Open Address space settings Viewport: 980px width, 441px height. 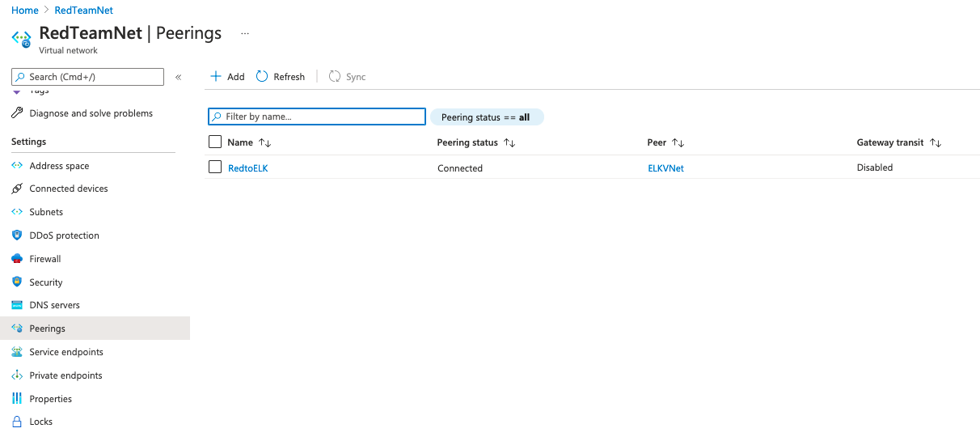[x=59, y=166]
